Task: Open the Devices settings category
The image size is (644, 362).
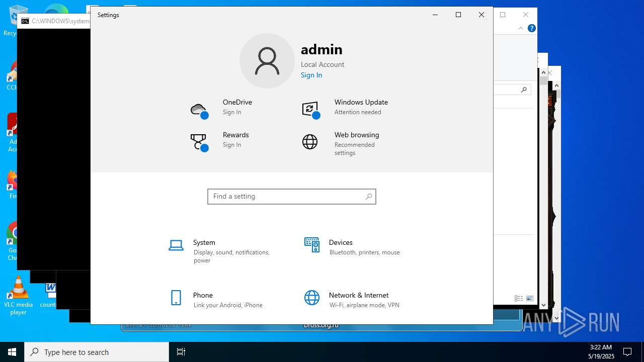Action: coord(352,247)
